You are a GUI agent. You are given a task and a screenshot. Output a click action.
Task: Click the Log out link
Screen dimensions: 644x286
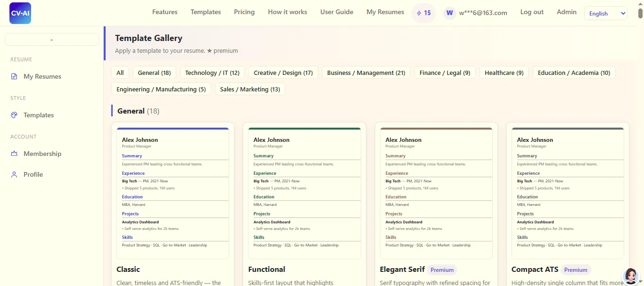(x=532, y=12)
